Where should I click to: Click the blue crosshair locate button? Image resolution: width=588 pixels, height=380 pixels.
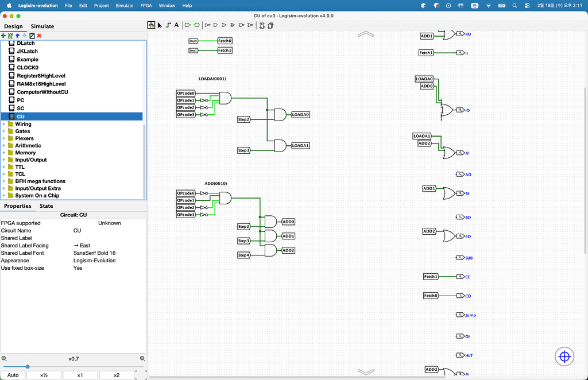(x=564, y=357)
